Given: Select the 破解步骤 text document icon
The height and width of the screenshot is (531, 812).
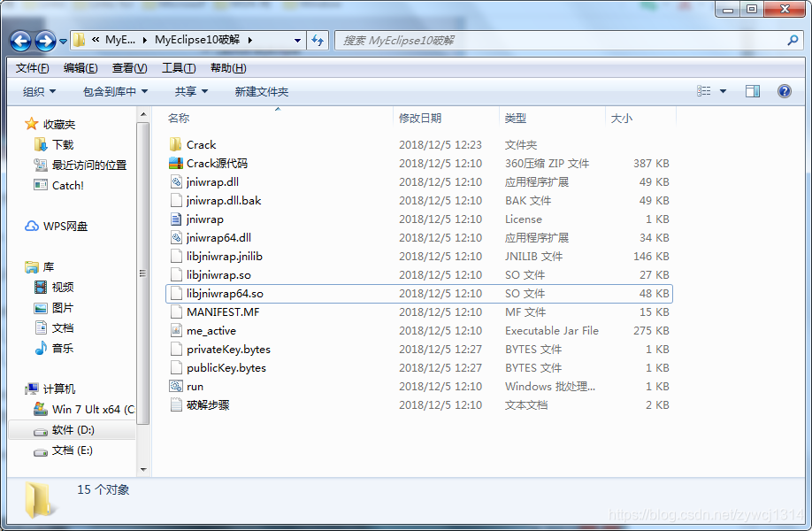Looking at the screenshot, I should tap(176, 404).
